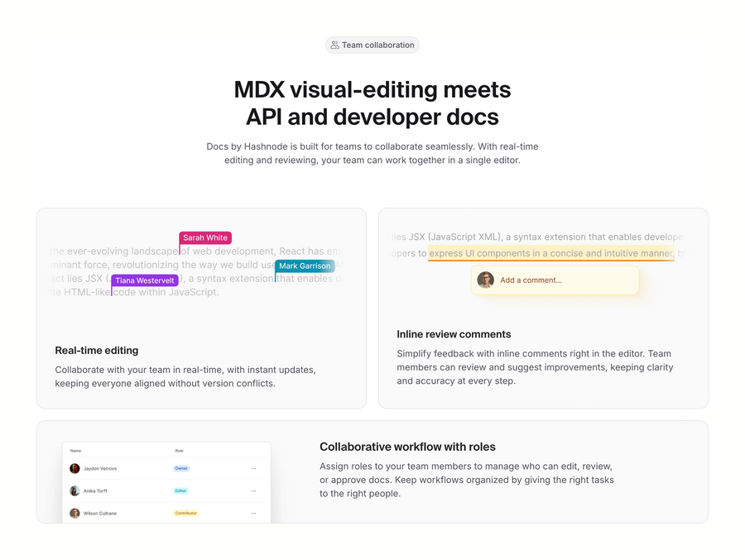Open the three-dot menu for Wilson Culhane
Viewport: 745px width, 560px height.
tap(254, 513)
